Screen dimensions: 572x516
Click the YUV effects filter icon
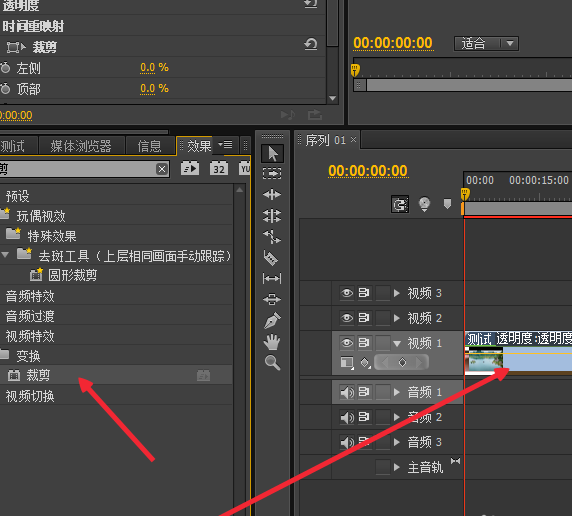244,169
